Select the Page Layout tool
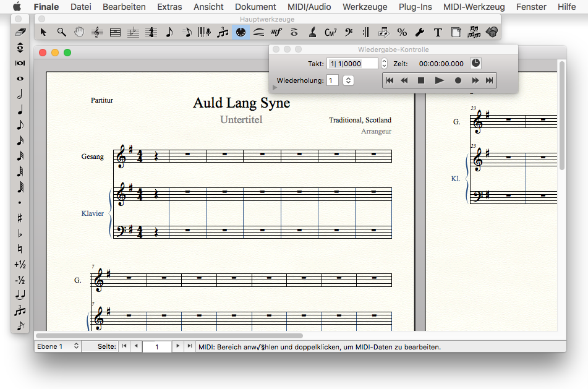Image resolution: width=588 pixels, height=389 pixels. click(456, 32)
